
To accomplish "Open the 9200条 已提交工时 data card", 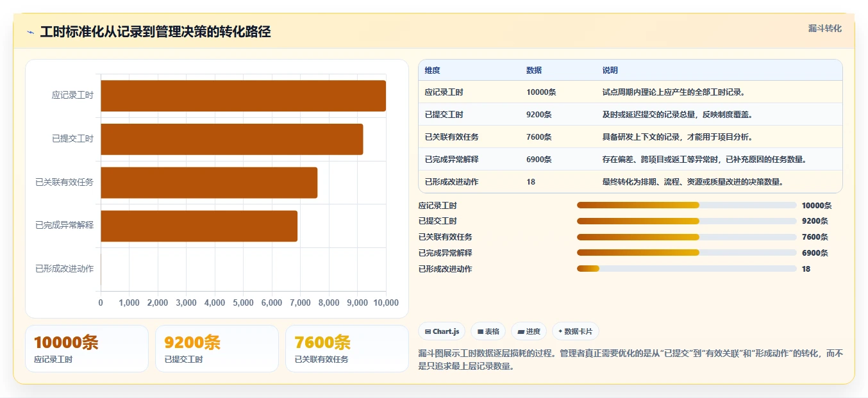I will click(x=217, y=349).
